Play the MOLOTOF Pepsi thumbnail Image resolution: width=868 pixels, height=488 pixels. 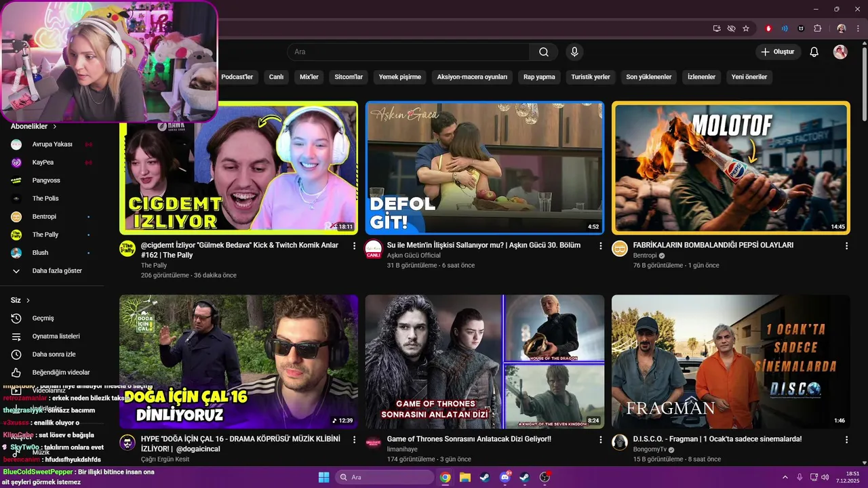(x=730, y=167)
